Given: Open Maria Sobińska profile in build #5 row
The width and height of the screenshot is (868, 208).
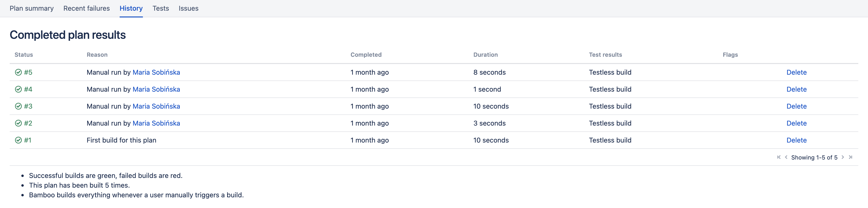Looking at the screenshot, I should [x=156, y=72].
